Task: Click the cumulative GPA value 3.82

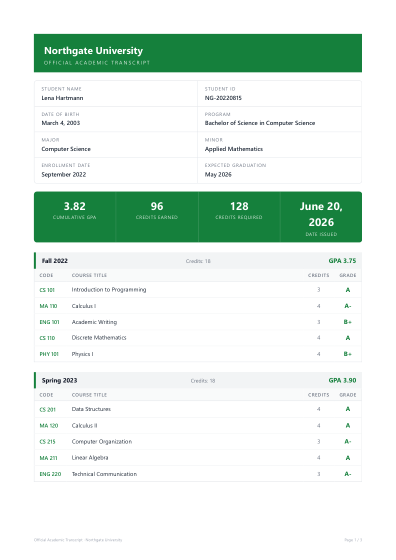Action: 74,206
